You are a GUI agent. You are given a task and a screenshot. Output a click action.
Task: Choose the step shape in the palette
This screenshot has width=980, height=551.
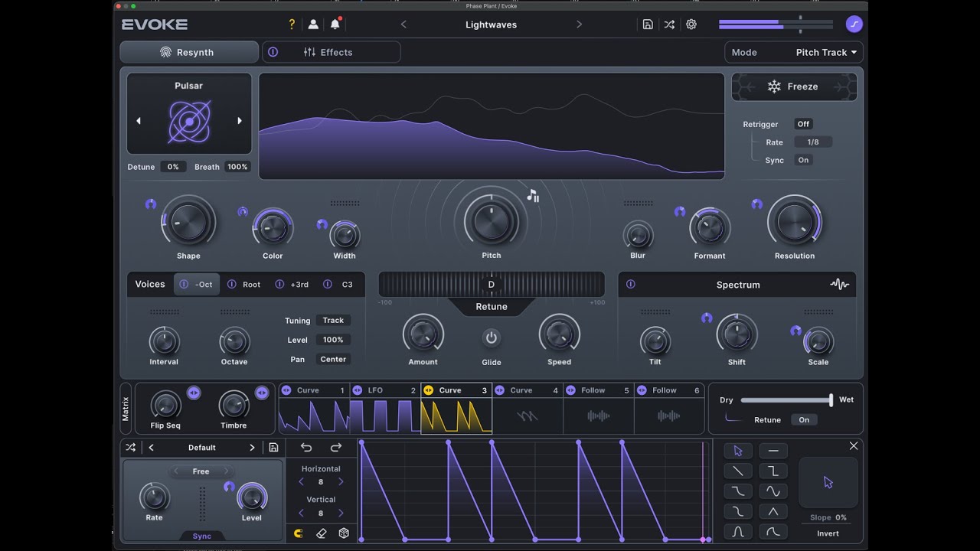773,471
